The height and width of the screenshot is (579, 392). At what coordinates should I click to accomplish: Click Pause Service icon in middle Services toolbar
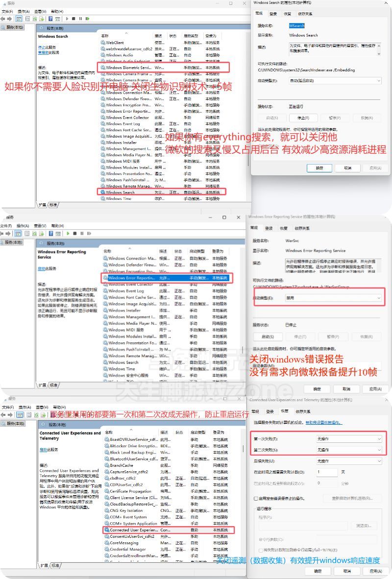pyautogui.click(x=82, y=233)
